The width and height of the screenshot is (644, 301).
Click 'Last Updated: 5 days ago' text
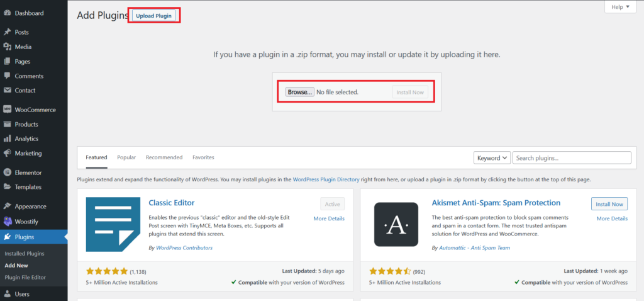tap(313, 271)
